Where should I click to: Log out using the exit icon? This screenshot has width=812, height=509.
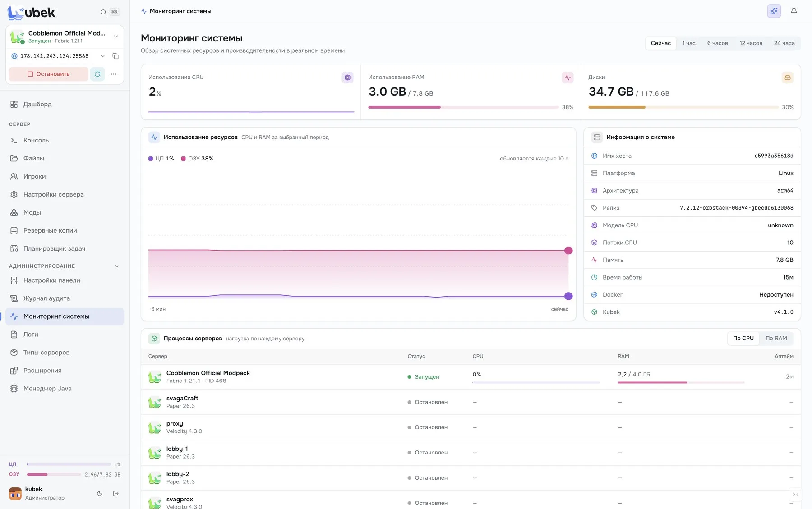tap(116, 494)
